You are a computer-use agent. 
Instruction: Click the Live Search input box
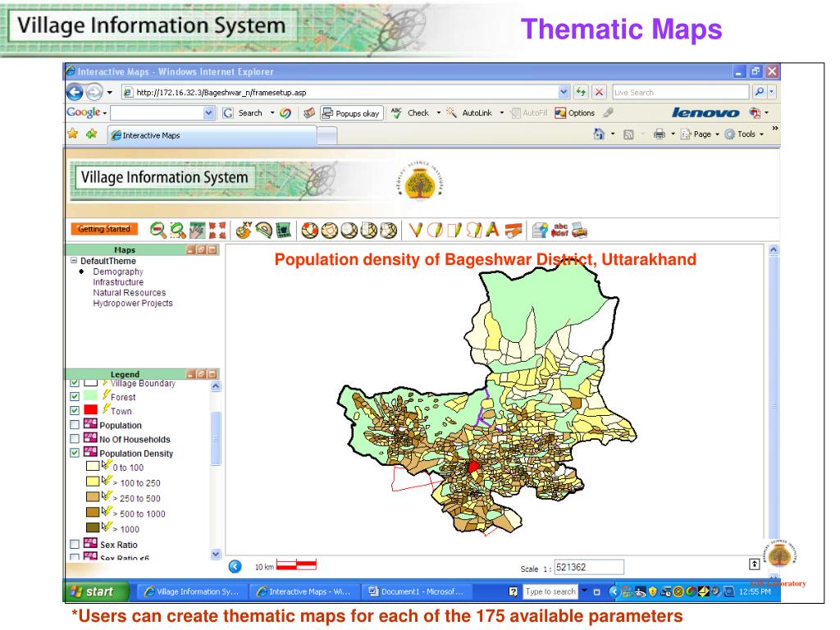click(x=680, y=92)
